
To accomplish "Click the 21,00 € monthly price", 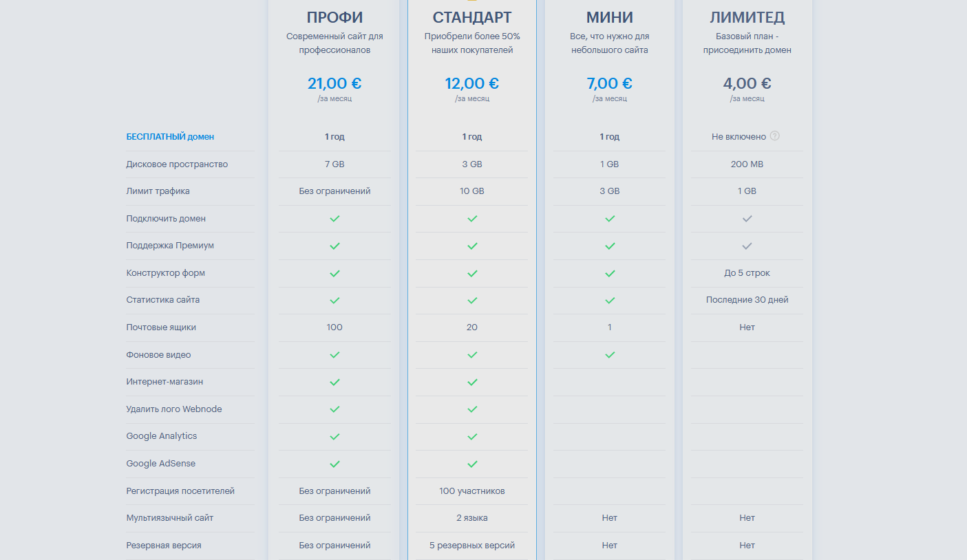I will (x=334, y=84).
